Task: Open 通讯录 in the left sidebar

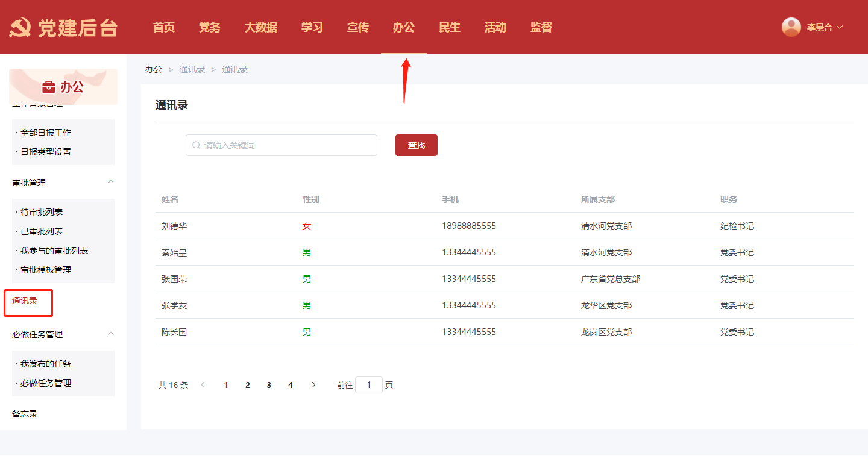Action: pos(25,301)
